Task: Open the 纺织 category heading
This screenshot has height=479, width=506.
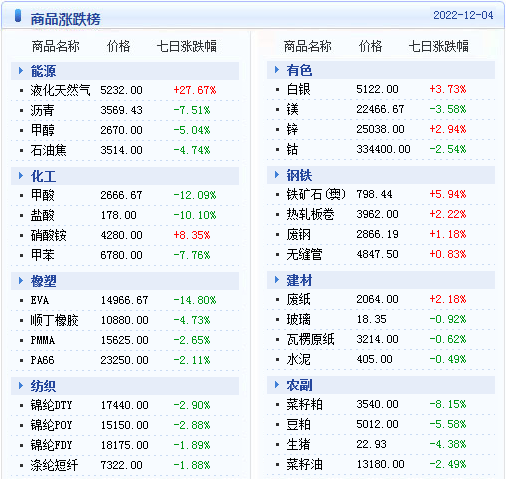Action: click(x=43, y=386)
